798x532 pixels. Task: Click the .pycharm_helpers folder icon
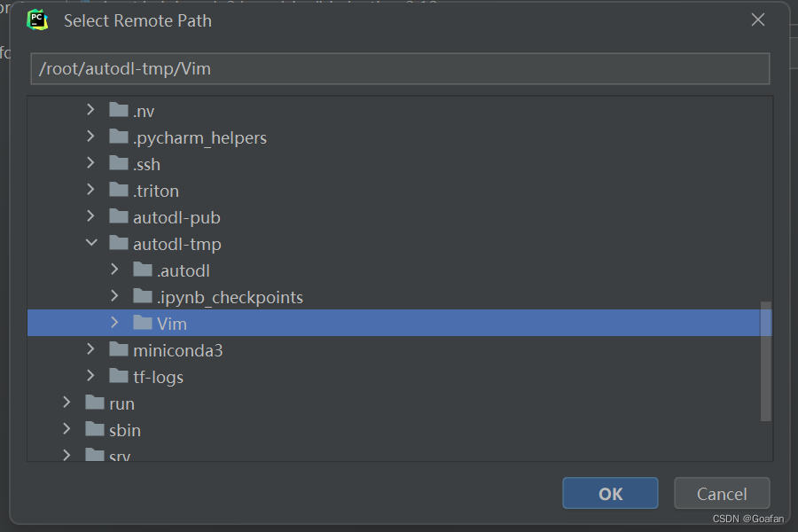pos(118,137)
